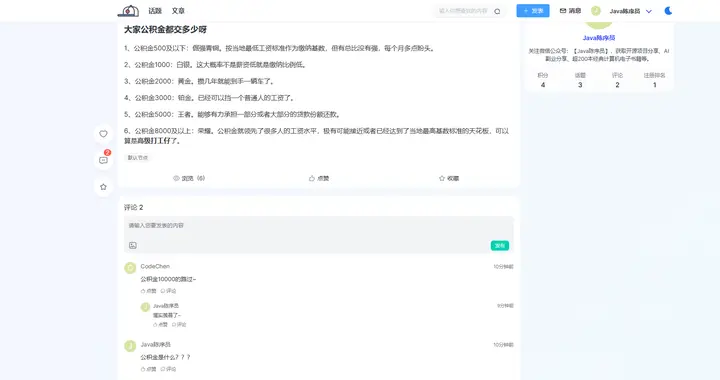Click the eye view-count icon below post

click(x=176, y=178)
